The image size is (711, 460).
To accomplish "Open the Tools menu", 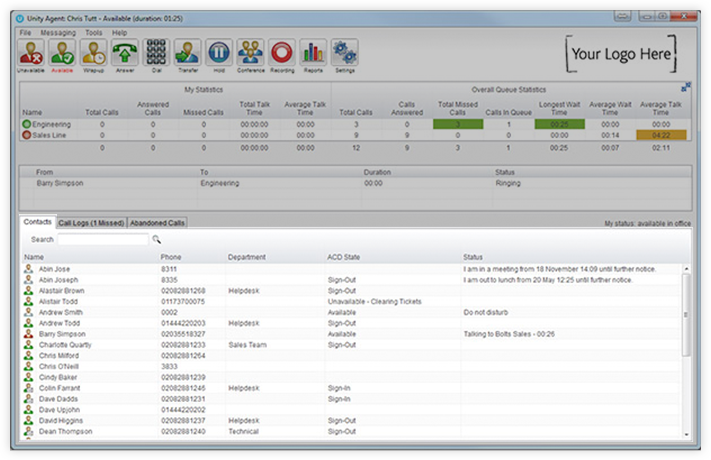I will point(93,33).
